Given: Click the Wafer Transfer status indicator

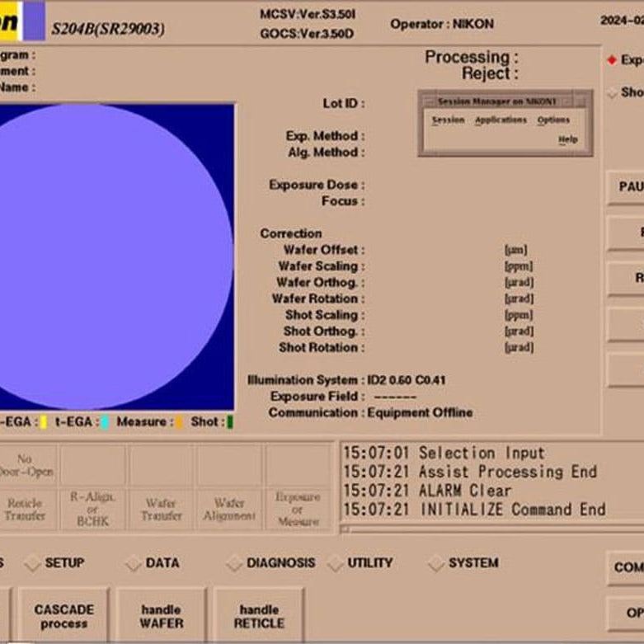Looking at the screenshot, I should click(162, 509).
